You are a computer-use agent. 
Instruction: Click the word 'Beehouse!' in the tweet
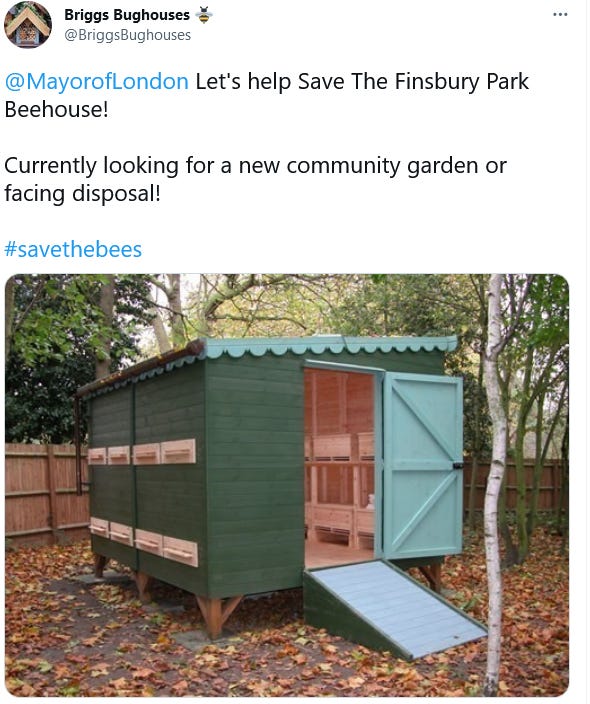click(57, 110)
